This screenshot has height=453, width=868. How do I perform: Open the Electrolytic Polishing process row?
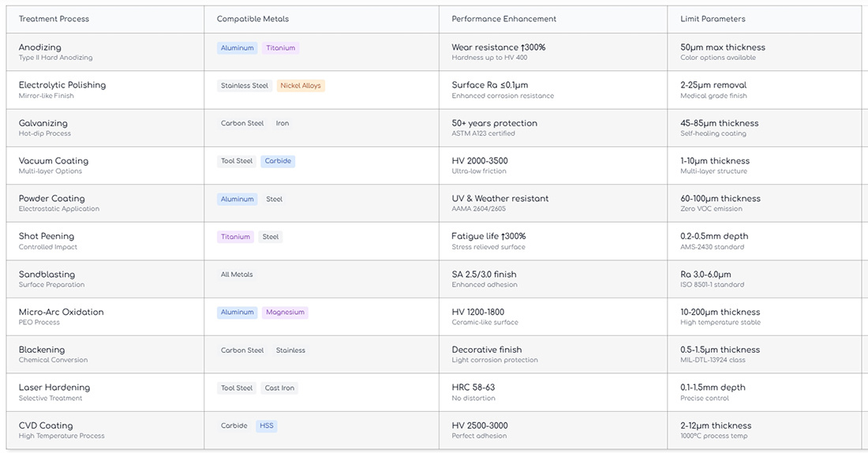pyautogui.click(x=62, y=85)
